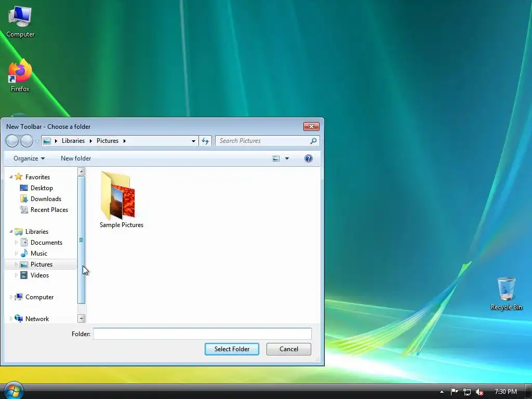Screen dimensions: 532x399
Task: Expand the Videos library arrow
Action: (16, 275)
